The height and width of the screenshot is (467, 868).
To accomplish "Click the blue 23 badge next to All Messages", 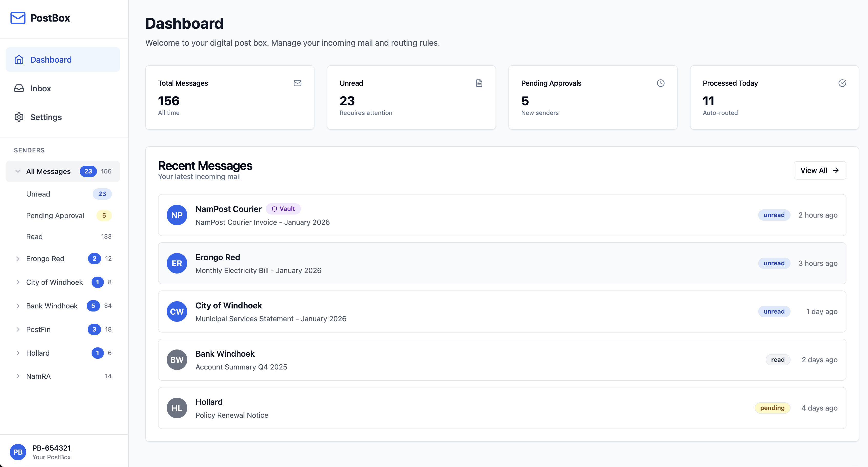I will coord(88,171).
